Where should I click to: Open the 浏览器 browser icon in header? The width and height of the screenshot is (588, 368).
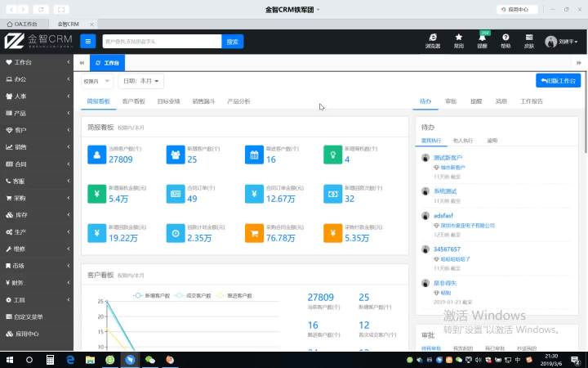[x=433, y=41]
